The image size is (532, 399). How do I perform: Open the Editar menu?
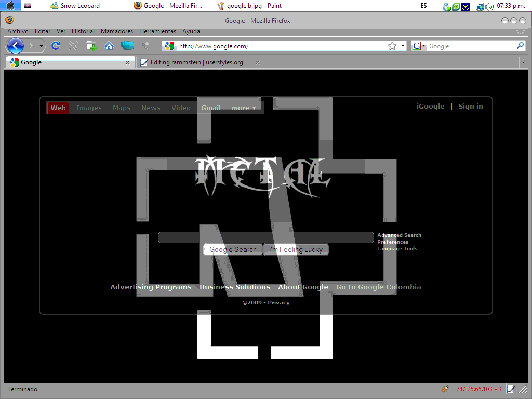tap(43, 31)
